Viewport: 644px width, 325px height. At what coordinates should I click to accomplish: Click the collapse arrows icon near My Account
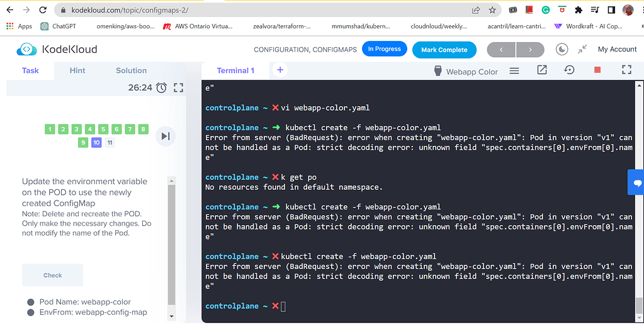582,49
